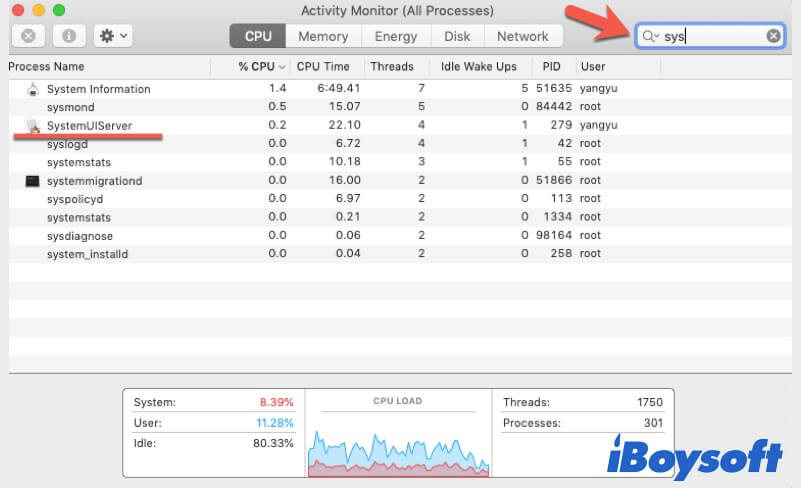Screen dimensions: 801x488
Task: Select the sysdiagnose process row
Action: tap(300, 236)
